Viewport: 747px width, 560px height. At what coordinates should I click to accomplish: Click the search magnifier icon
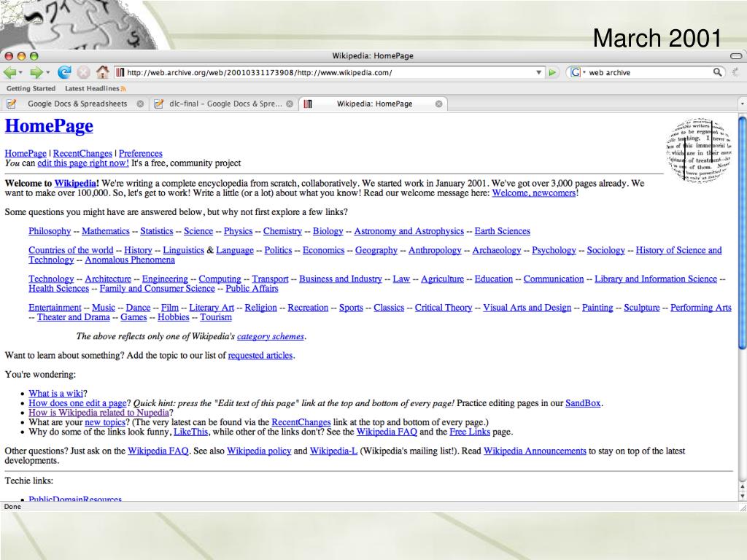coord(717,72)
